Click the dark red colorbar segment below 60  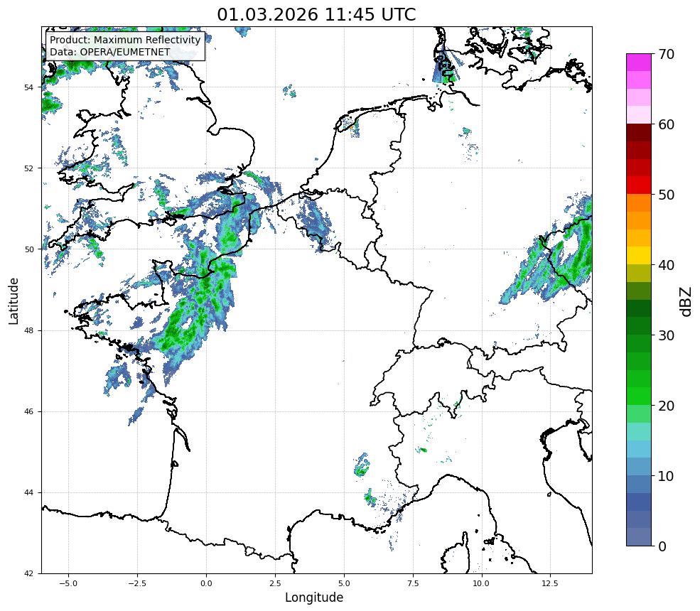tap(639, 133)
